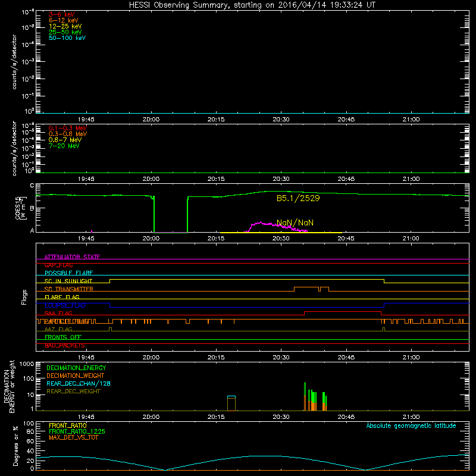Click the raised SC_TRANSMITTER orange pulse
The width and height of the screenshot is (476, 476).
[x=311, y=289]
